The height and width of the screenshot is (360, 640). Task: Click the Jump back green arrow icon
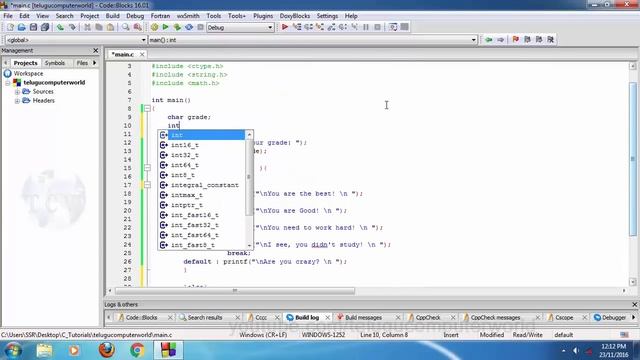pyautogui.click(x=489, y=40)
